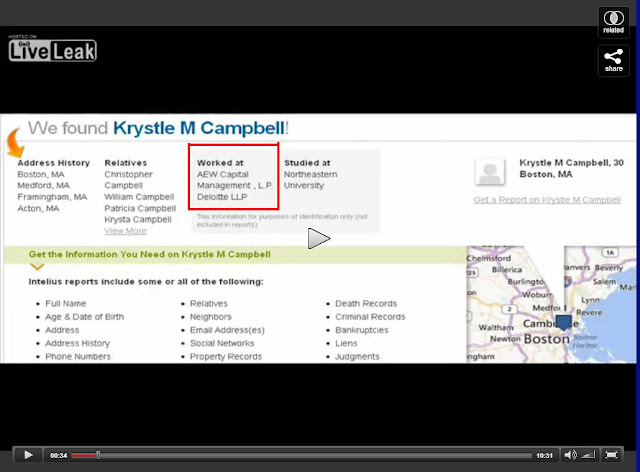Select relative Krysta Campbell
640x472 pixels.
[138, 220]
